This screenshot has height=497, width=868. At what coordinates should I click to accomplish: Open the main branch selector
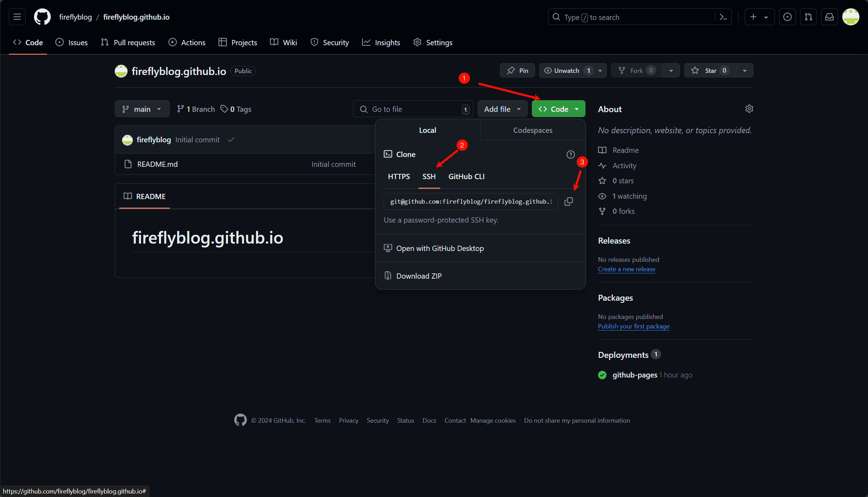(142, 109)
